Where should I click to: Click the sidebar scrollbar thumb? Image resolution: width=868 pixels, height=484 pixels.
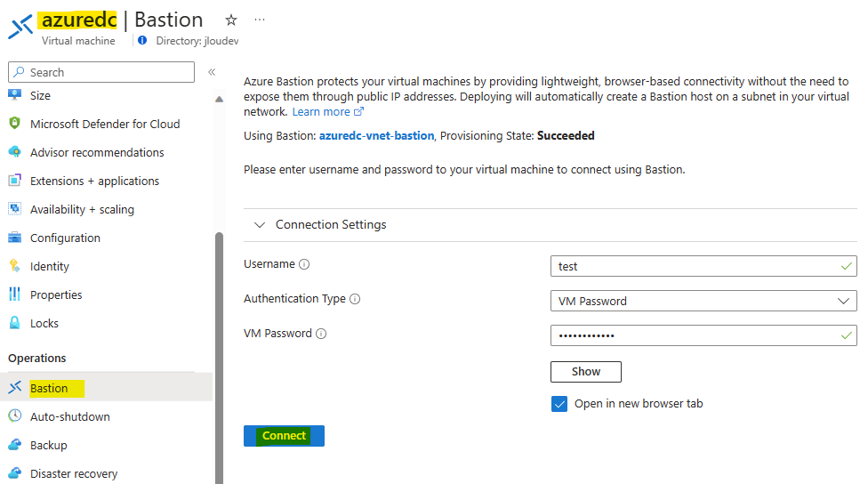(219, 358)
